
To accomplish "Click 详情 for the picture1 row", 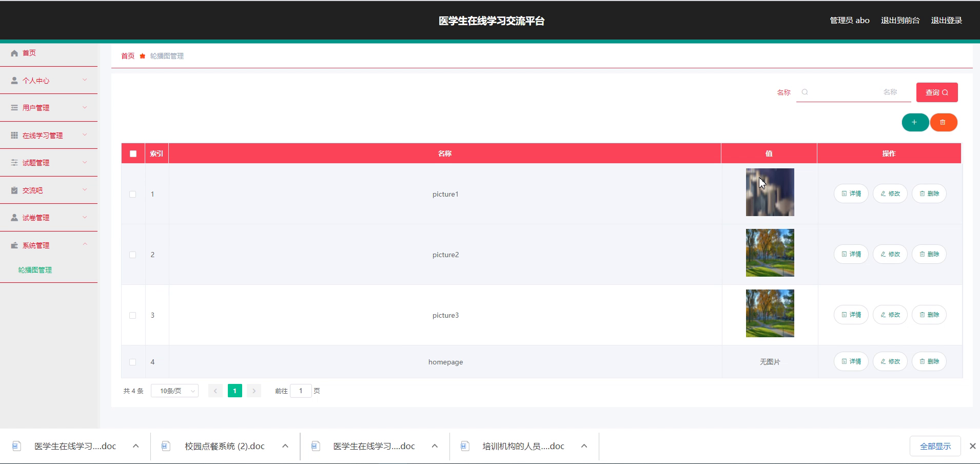I will click(851, 194).
